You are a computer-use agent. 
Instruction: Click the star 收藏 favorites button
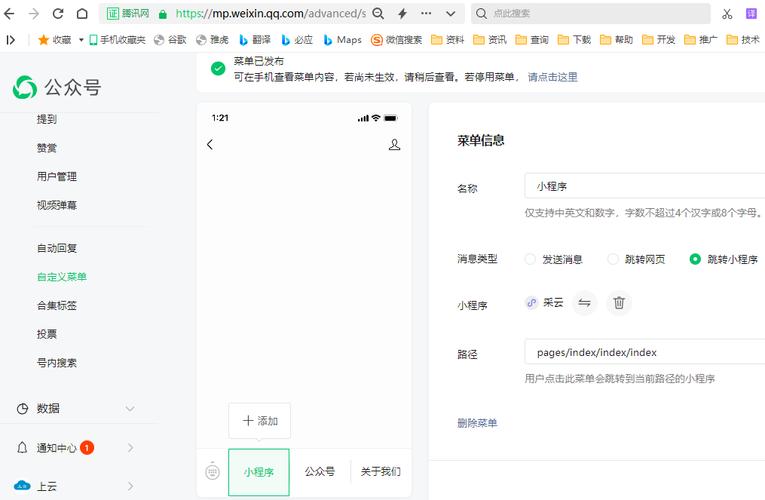pyautogui.click(x=54, y=40)
